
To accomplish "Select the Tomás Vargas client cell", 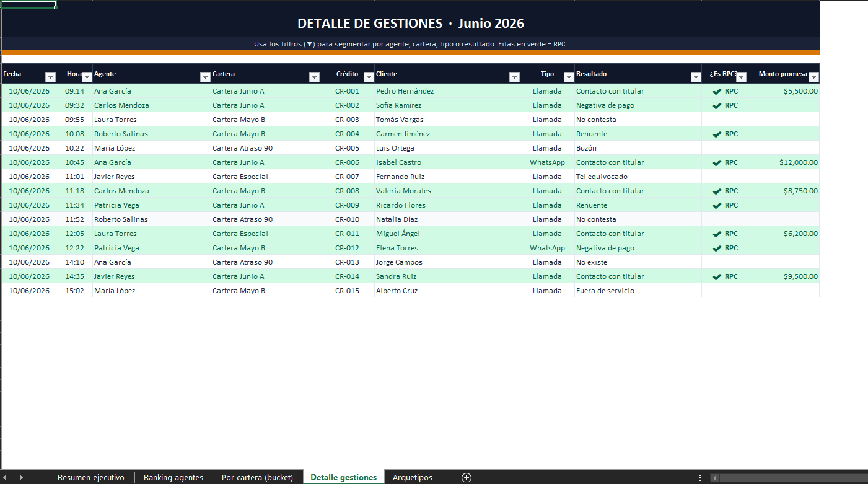I will click(447, 120).
